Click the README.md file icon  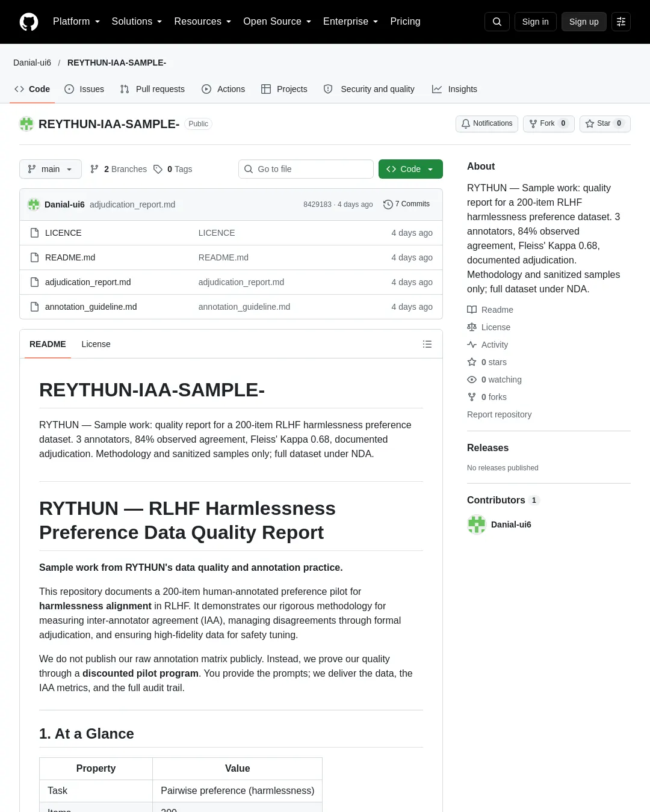[x=35, y=257]
